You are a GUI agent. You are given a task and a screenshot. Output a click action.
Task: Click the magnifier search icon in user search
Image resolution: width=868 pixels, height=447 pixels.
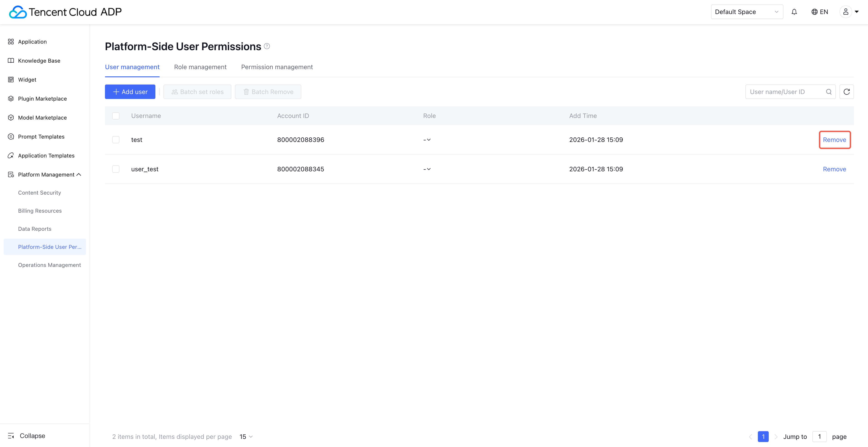tap(829, 92)
